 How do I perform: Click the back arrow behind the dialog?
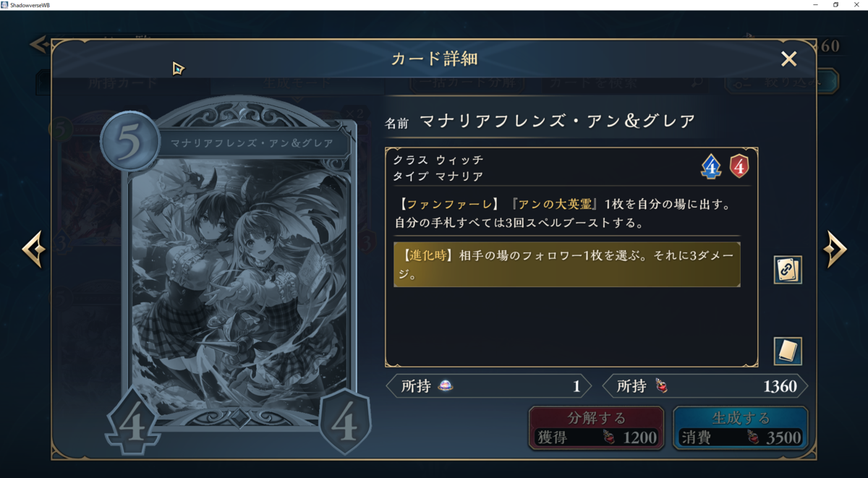point(39,45)
